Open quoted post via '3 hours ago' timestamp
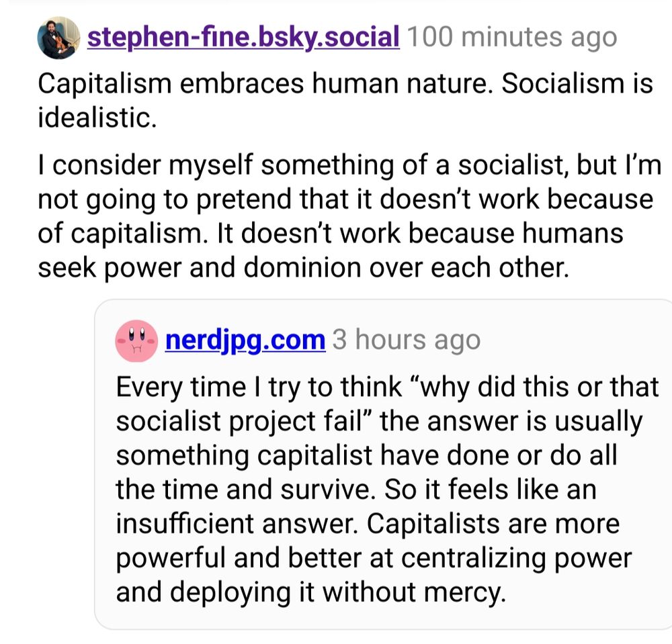The height and width of the screenshot is (644, 672). coord(407,340)
